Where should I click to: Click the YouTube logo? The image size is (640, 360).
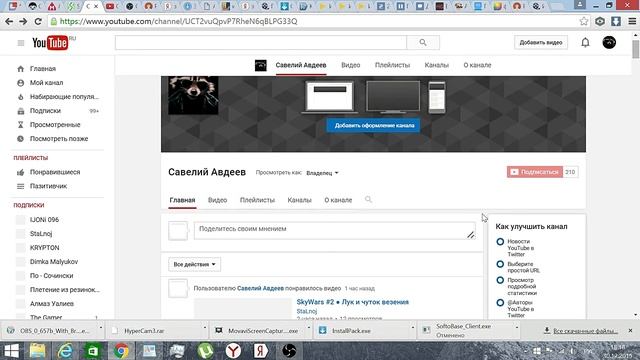point(50,43)
